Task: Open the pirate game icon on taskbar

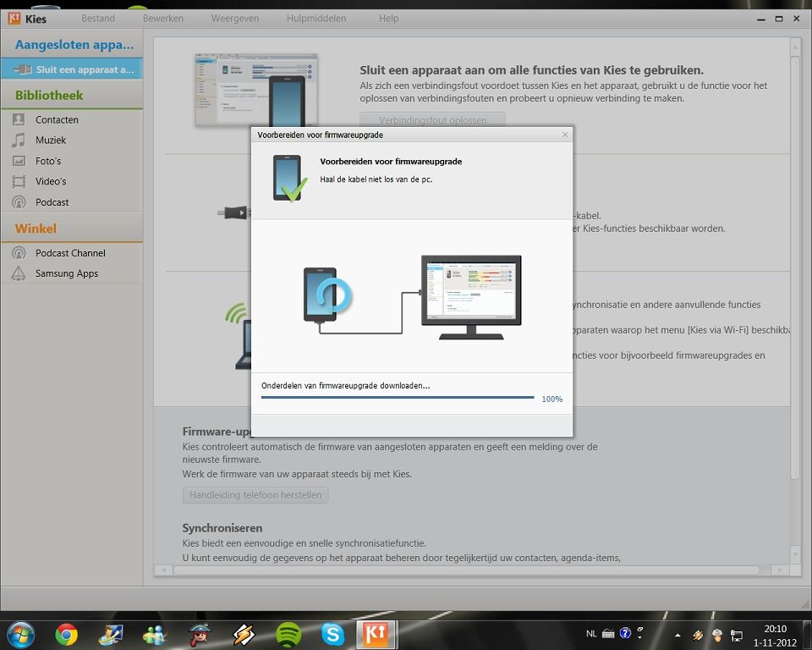Action: [x=200, y=635]
